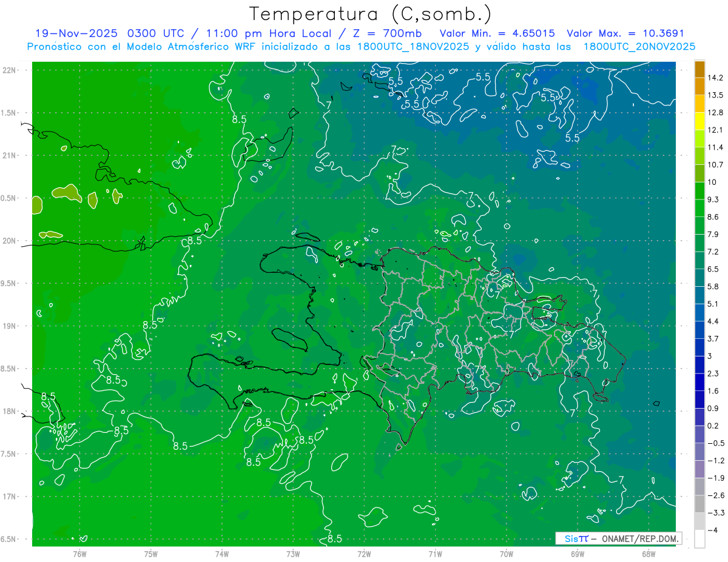
Task: Click the "11.4" colorbar value
Action: pyautogui.click(x=716, y=147)
